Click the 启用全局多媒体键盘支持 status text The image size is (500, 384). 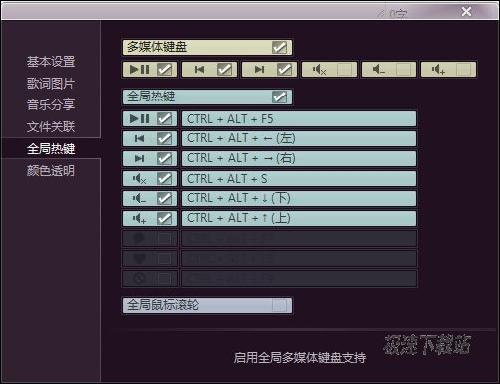pyautogui.click(x=300, y=358)
